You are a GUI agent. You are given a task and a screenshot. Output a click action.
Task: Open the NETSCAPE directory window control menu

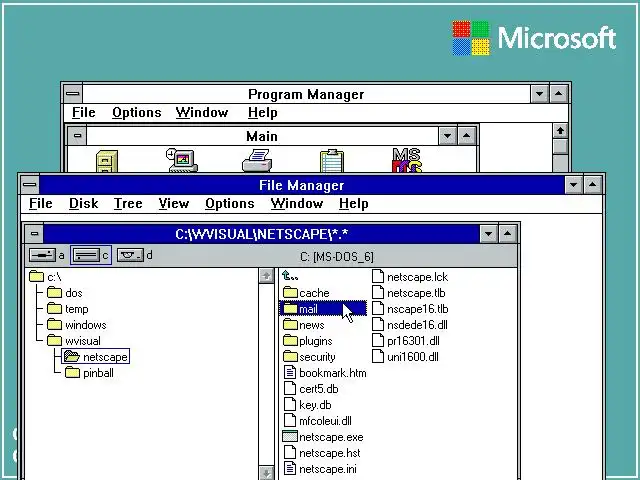click(x=34, y=234)
